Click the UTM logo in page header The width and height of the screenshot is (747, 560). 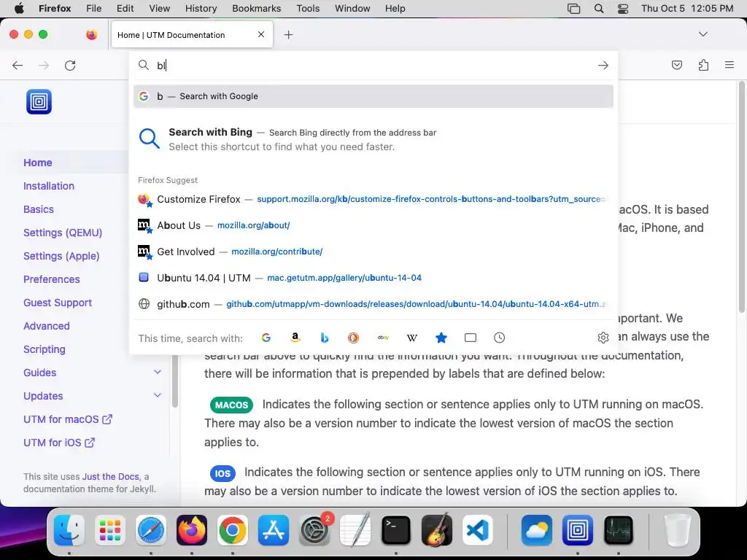pyautogui.click(x=39, y=101)
